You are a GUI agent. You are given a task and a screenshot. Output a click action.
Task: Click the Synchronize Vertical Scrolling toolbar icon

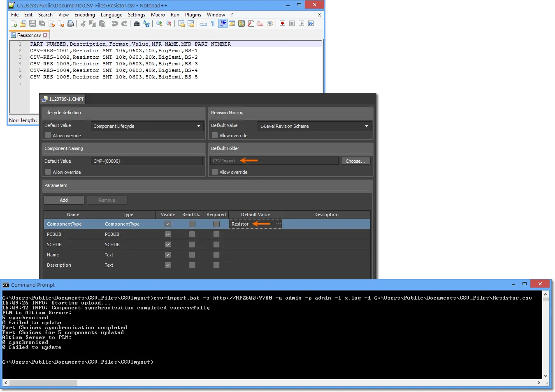[181, 23]
